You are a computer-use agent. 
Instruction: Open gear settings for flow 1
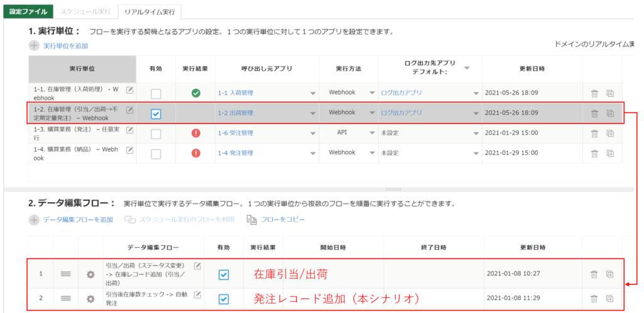(x=91, y=274)
